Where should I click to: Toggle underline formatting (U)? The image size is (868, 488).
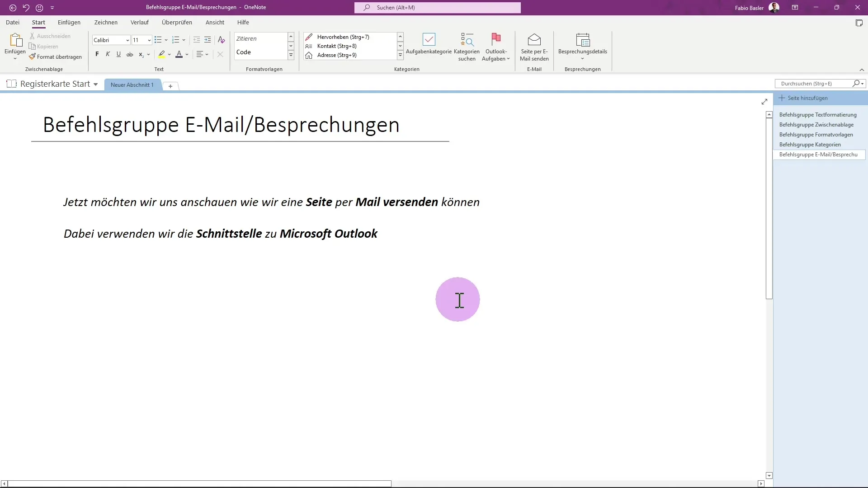(x=118, y=54)
